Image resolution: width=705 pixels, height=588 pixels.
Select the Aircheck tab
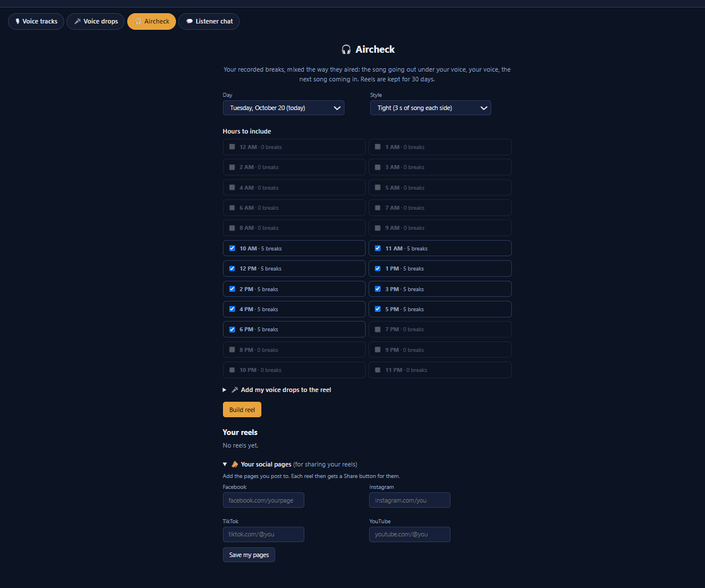(151, 21)
